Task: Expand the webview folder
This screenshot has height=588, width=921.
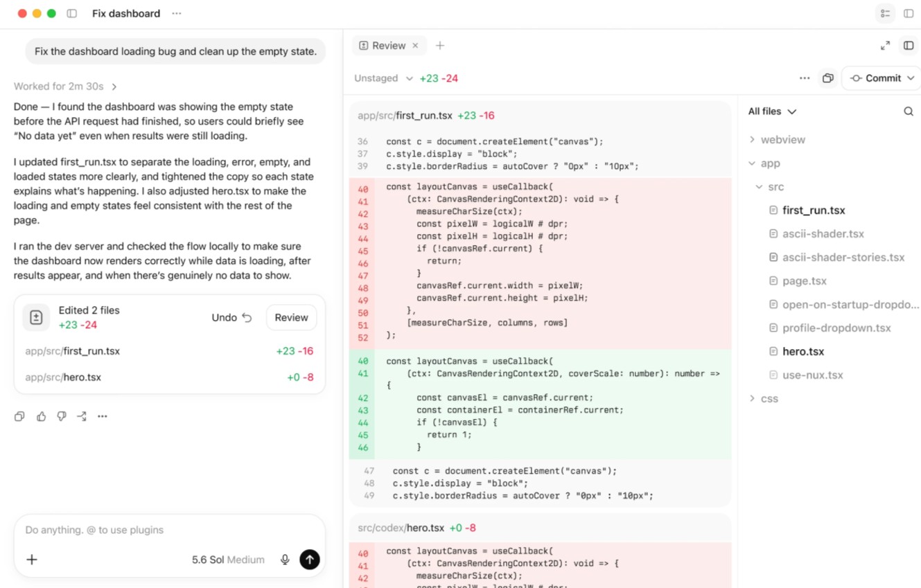Action: pyautogui.click(x=776, y=140)
